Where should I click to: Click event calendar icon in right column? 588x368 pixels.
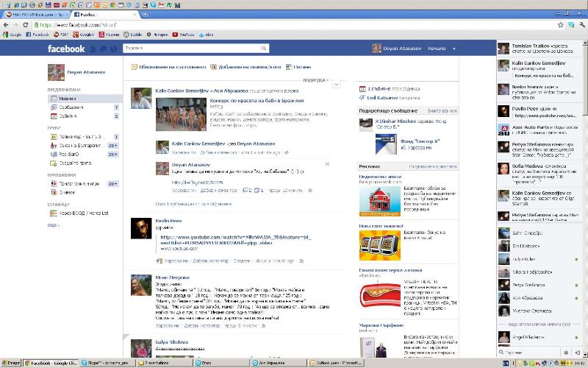click(362, 89)
